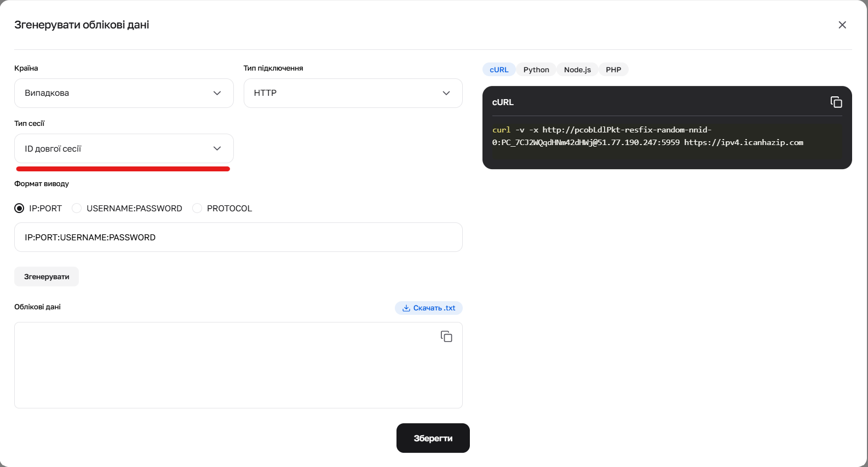The height and width of the screenshot is (467, 868).
Task: Copy the cURL command snippet
Action: point(836,102)
